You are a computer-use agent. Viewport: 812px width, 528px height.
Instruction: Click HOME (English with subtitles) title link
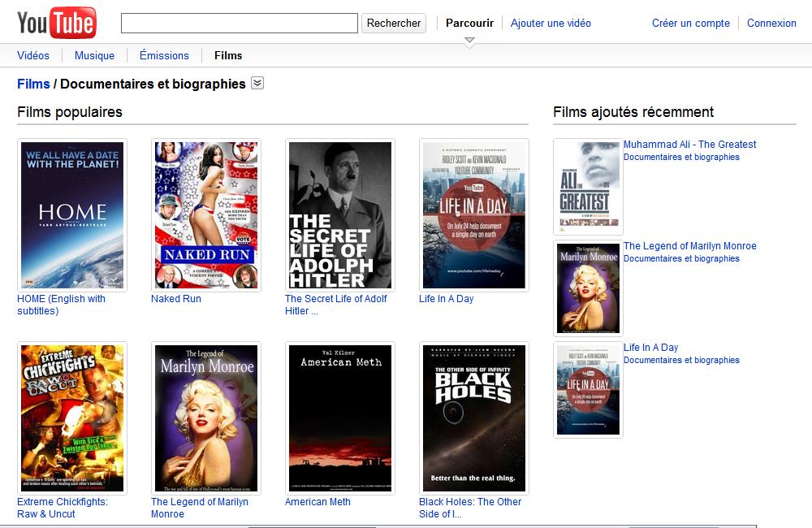[61, 305]
